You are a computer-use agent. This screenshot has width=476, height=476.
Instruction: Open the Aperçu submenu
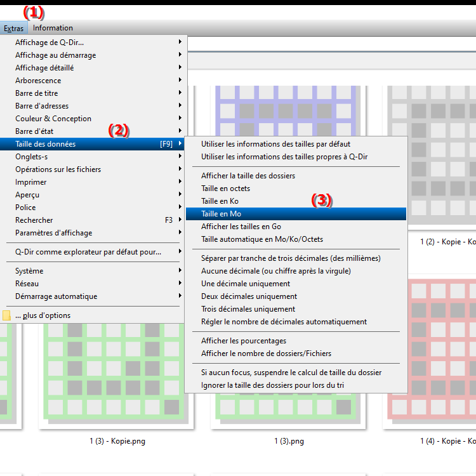click(x=92, y=195)
